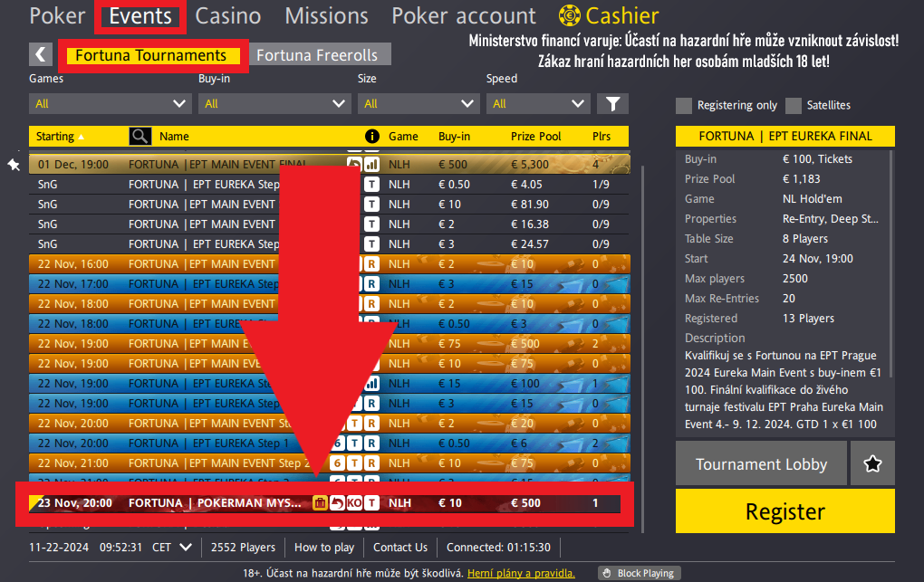
Task: Click the € 81.90 prize pool cell
Action: click(x=529, y=205)
